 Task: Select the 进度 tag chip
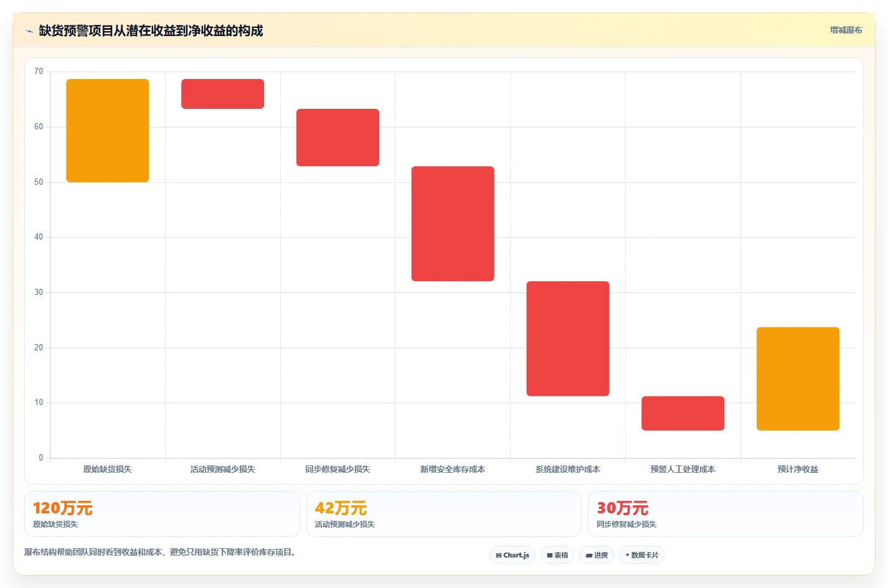click(x=597, y=555)
